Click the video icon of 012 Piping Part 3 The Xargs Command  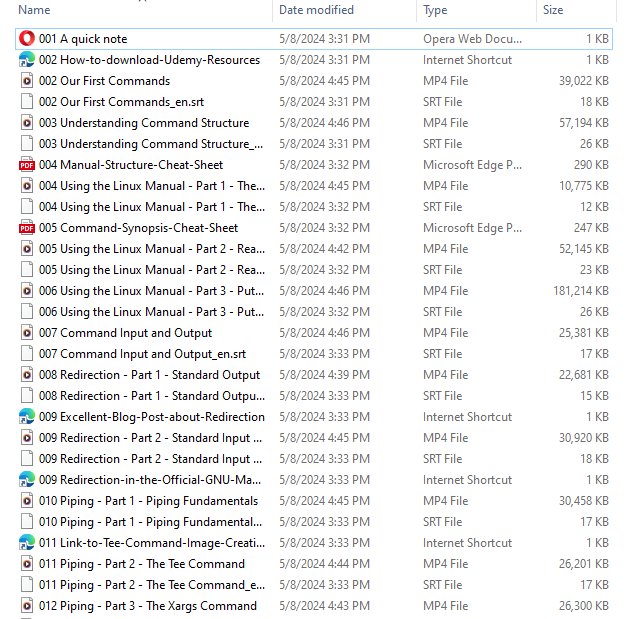coord(27,606)
